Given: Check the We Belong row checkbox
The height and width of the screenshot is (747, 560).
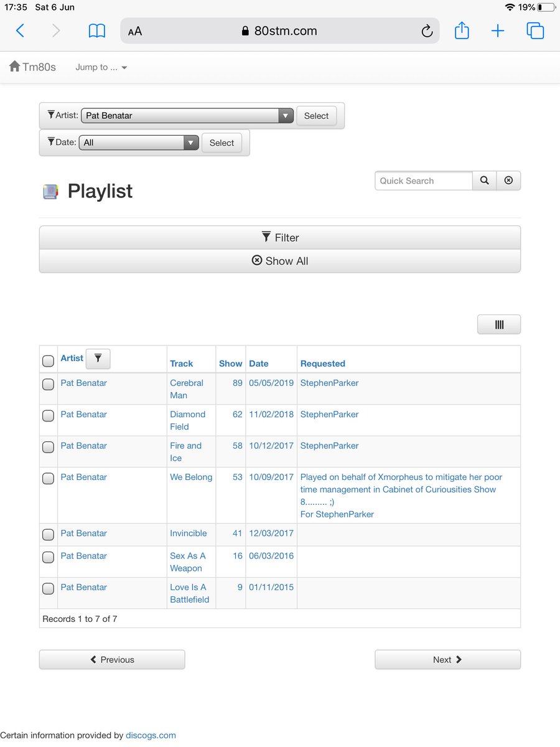Looking at the screenshot, I should pos(48,478).
